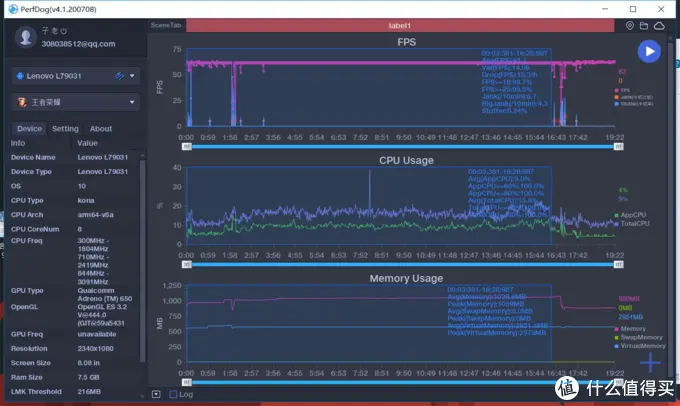Toggle the VirtualMemory legend entry
Image resolution: width=680 pixels, height=406 pixels.
640,346
